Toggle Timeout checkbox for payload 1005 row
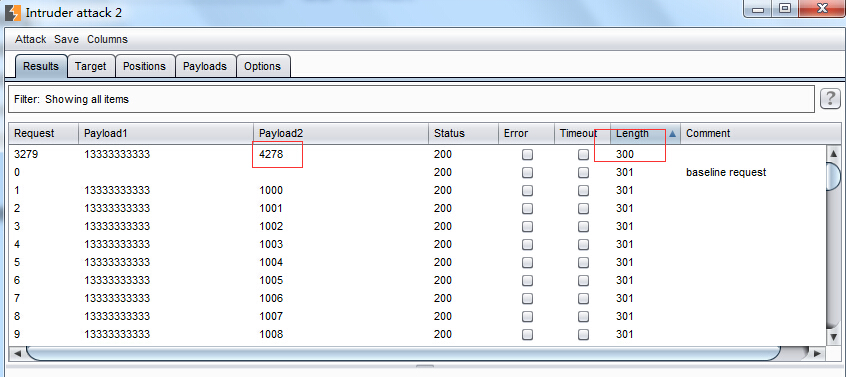Image resolution: width=846 pixels, height=377 pixels. (583, 280)
